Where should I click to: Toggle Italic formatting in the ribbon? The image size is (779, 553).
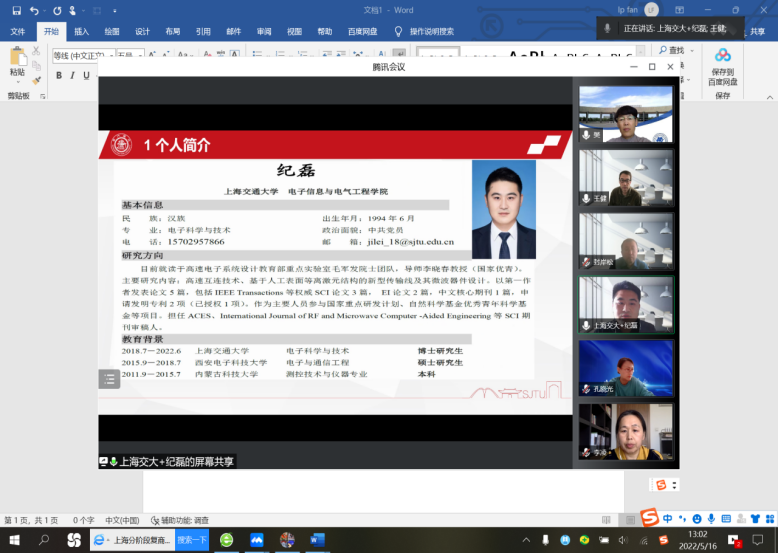pyautogui.click(x=73, y=75)
